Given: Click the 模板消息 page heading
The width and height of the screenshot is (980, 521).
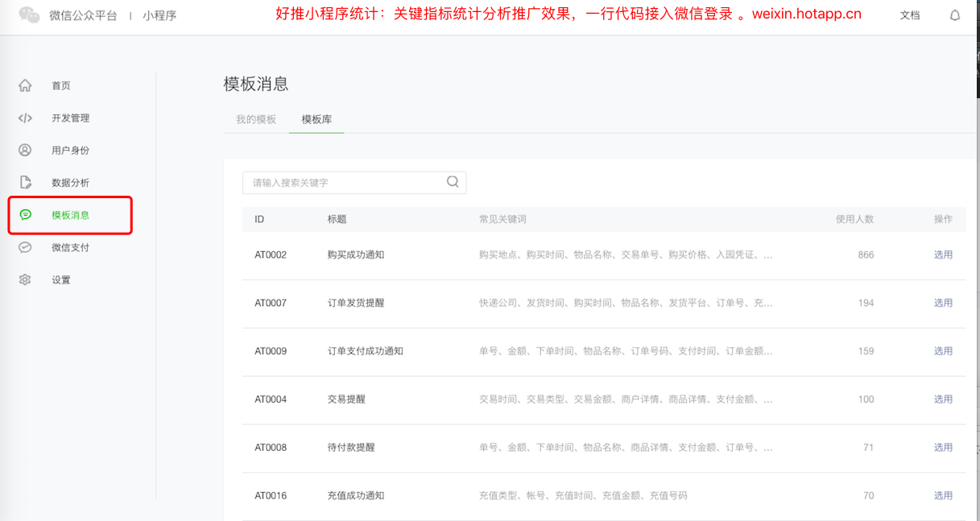Looking at the screenshot, I should [256, 84].
